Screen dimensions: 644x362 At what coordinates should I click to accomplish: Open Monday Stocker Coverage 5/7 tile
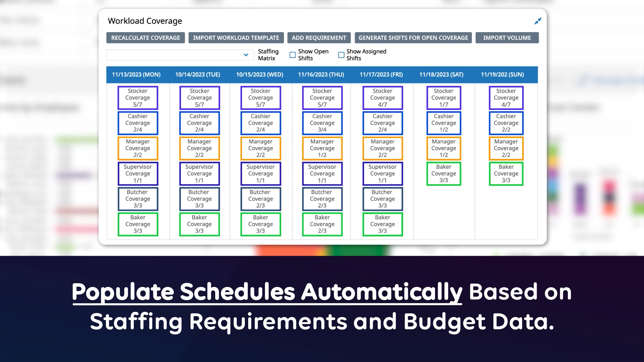tap(138, 98)
